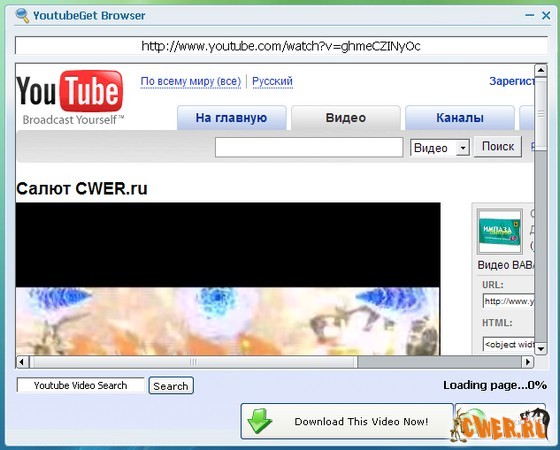Minimize the YoutubeGet Browser window

pos(530,15)
